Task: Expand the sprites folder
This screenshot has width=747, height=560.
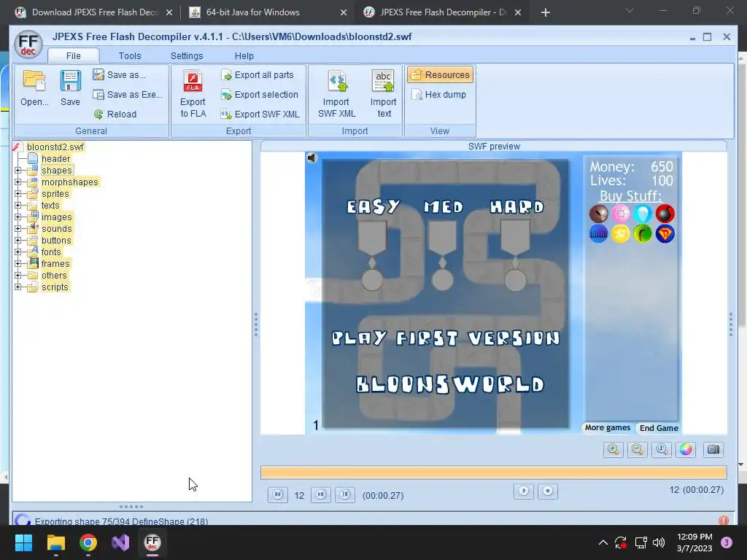Action: pyautogui.click(x=18, y=194)
